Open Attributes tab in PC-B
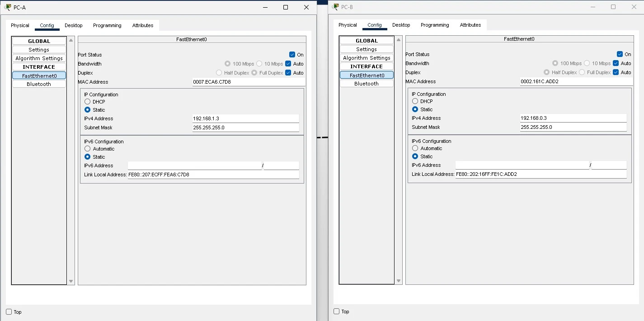 pyautogui.click(x=470, y=25)
